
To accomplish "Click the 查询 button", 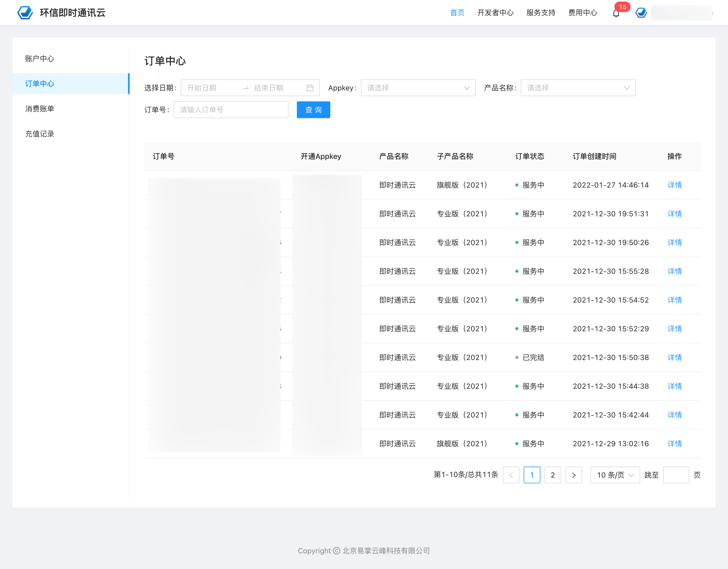I will [313, 110].
